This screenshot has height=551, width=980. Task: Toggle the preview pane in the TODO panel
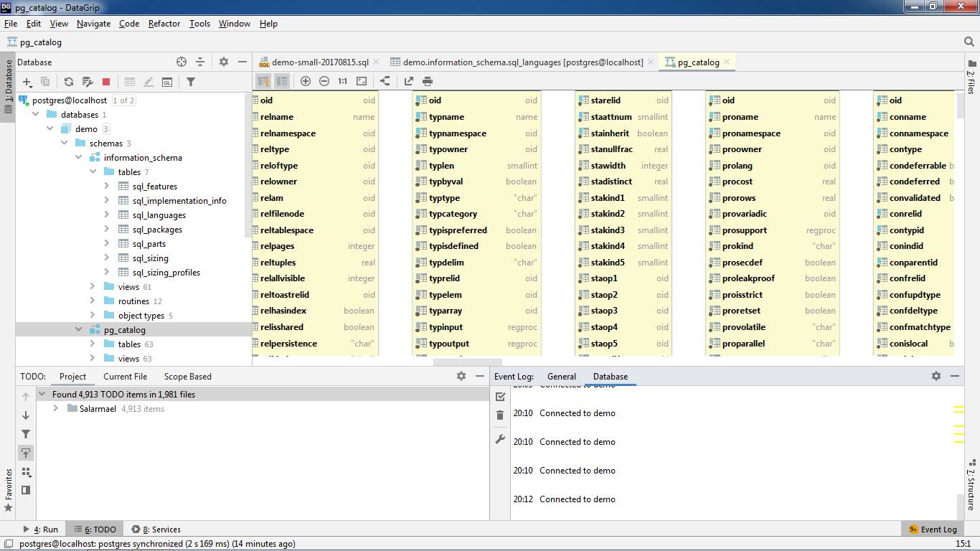26,490
